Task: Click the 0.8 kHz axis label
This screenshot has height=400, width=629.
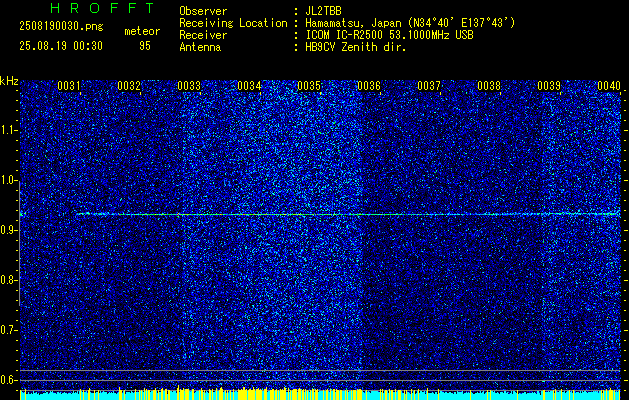Action: (x=8, y=280)
